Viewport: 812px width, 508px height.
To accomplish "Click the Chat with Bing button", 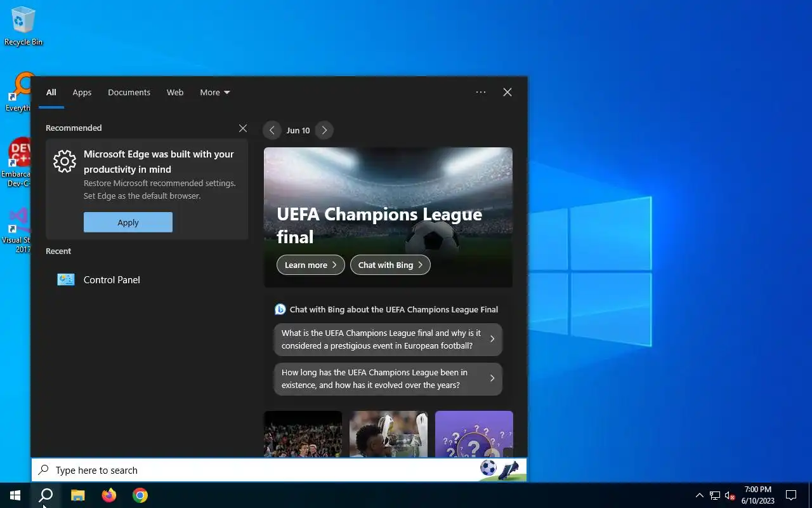I will tap(390, 265).
